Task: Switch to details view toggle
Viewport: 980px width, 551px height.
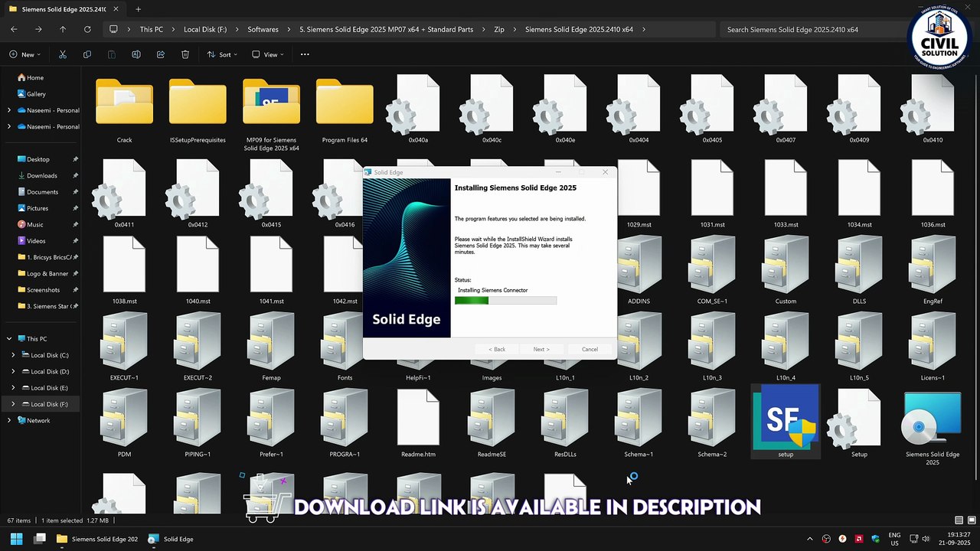Action: 959,520
